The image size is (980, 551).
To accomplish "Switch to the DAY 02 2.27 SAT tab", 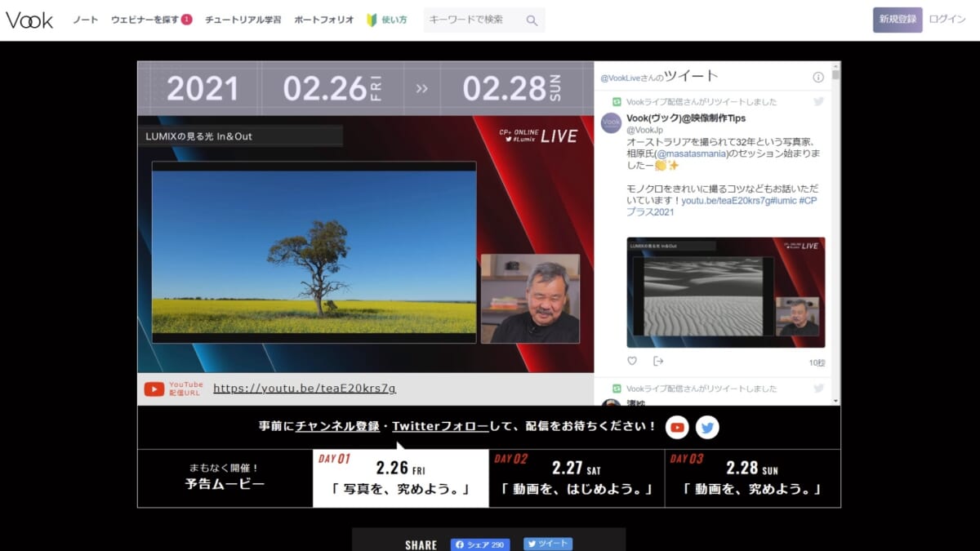I will pos(577,478).
